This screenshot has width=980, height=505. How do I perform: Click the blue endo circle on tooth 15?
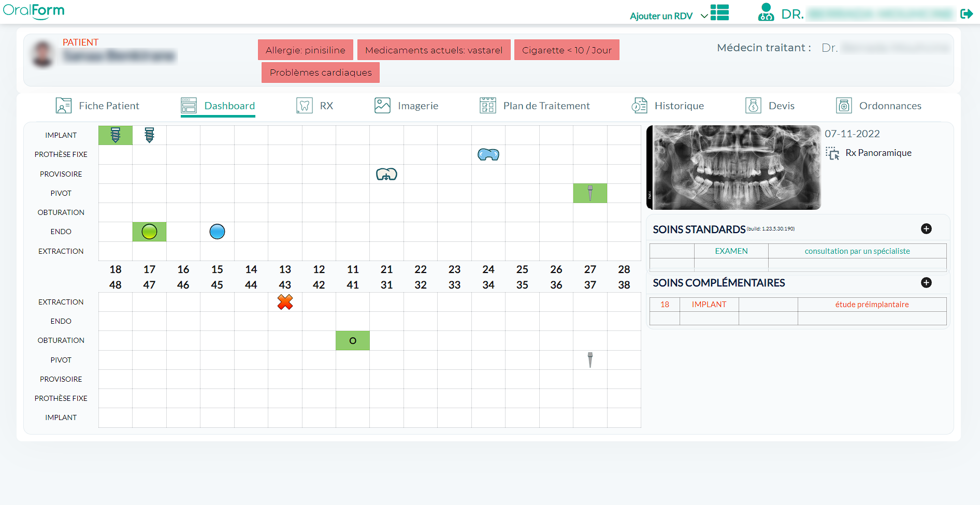point(217,232)
